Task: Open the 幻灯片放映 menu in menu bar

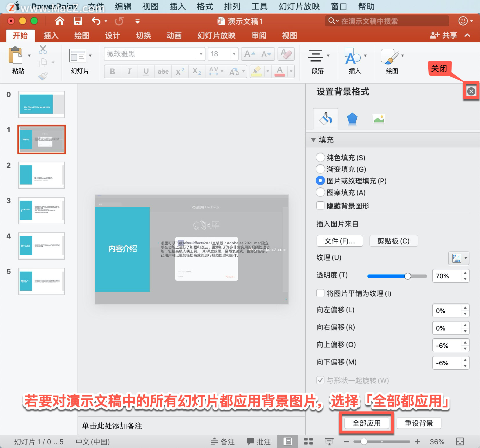Action: point(299,6)
